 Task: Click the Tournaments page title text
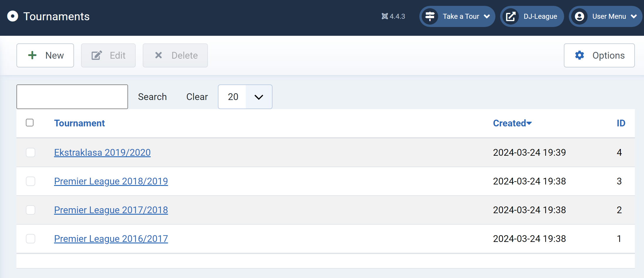point(56,16)
